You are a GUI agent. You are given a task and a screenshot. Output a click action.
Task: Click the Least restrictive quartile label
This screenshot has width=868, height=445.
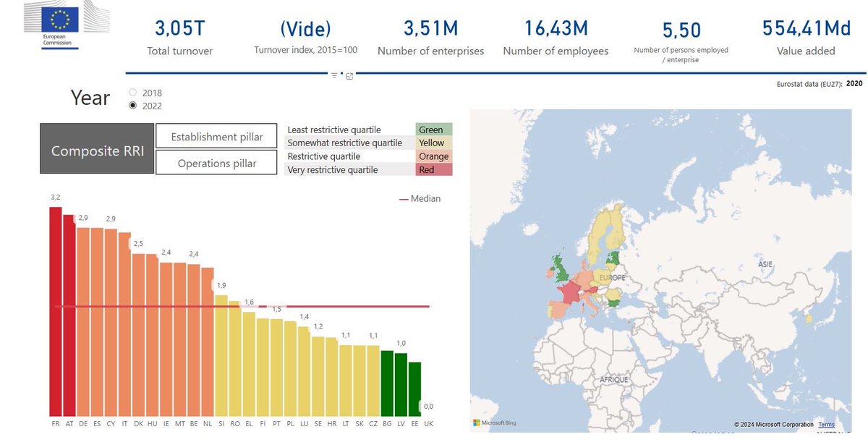tap(334, 130)
